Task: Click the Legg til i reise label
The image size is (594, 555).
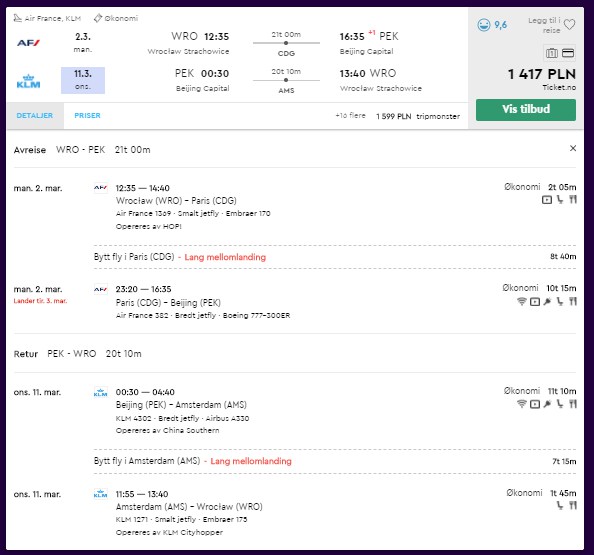Action: coord(544,25)
